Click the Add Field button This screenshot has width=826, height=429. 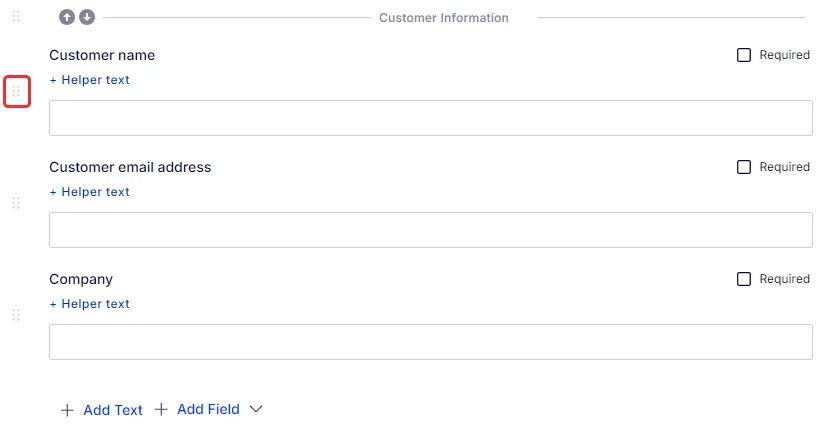(x=198, y=409)
